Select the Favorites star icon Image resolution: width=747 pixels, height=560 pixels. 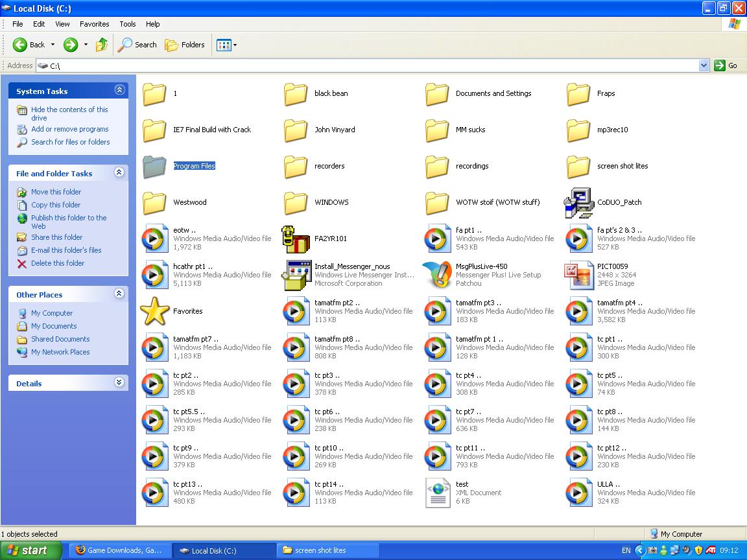[x=154, y=312]
